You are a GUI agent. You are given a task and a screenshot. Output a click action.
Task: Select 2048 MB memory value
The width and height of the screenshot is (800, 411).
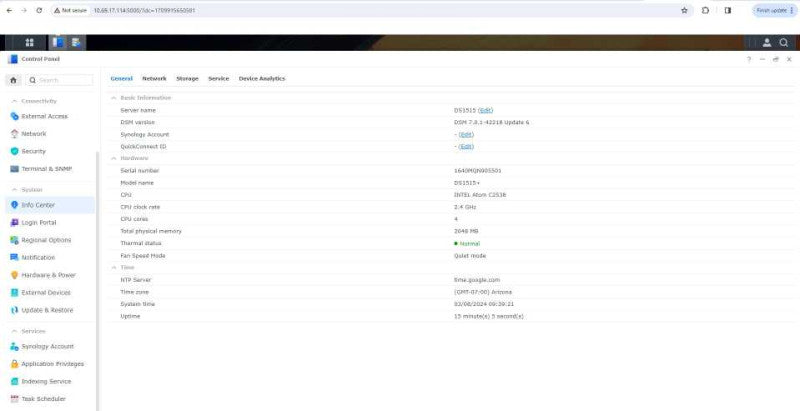point(466,232)
